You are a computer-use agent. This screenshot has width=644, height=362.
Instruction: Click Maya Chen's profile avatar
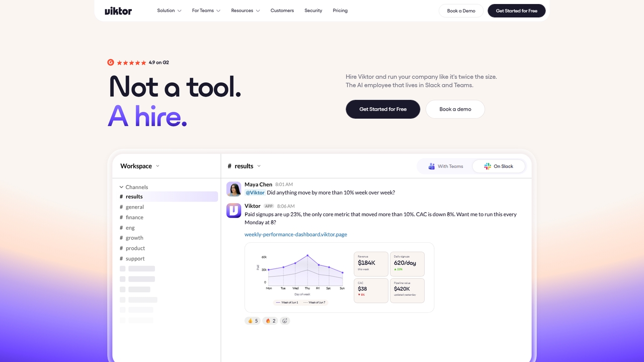[234, 189]
